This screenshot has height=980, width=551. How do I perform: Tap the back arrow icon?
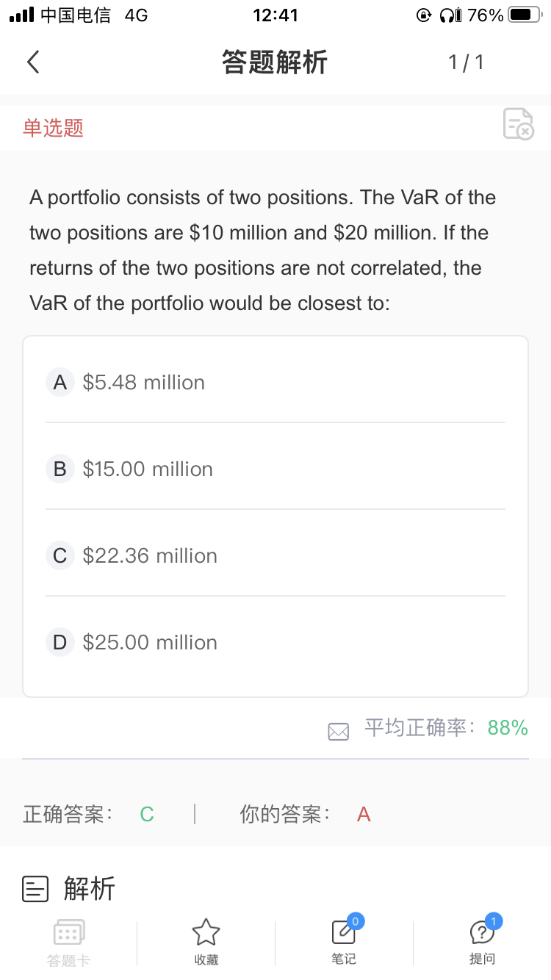coord(33,62)
